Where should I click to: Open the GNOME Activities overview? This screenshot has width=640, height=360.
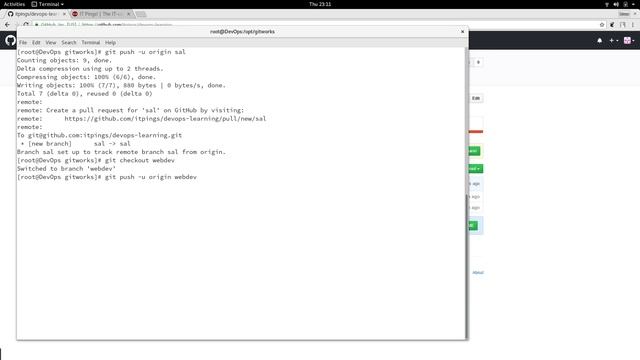coord(14,4)
